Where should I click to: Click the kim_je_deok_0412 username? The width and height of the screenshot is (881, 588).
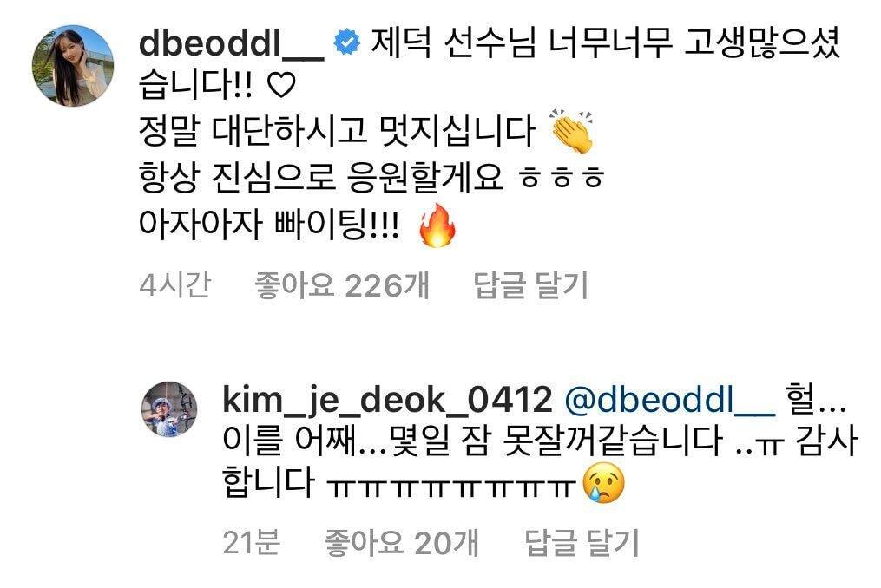387,399
